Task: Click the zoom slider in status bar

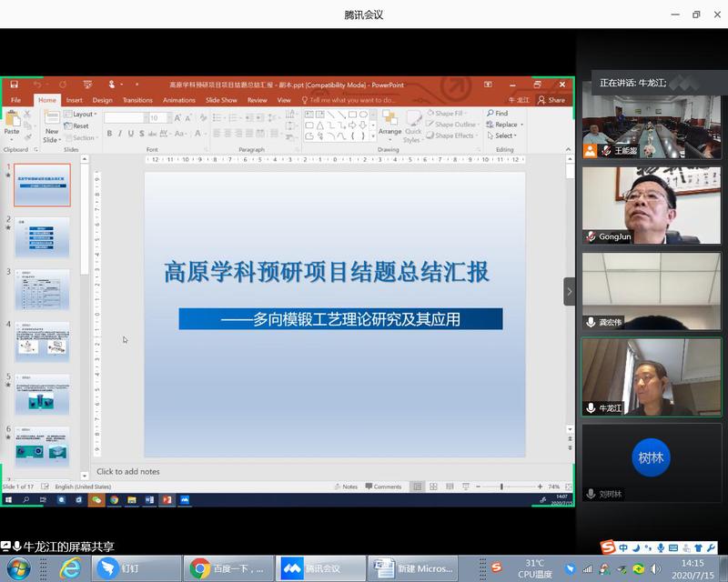Action: [x=501, y=487]
